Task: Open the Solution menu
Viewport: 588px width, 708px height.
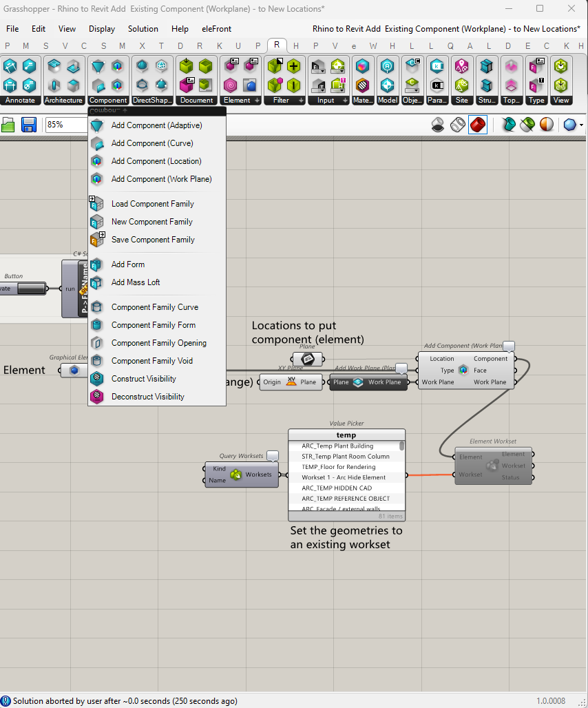Action: 143,29
